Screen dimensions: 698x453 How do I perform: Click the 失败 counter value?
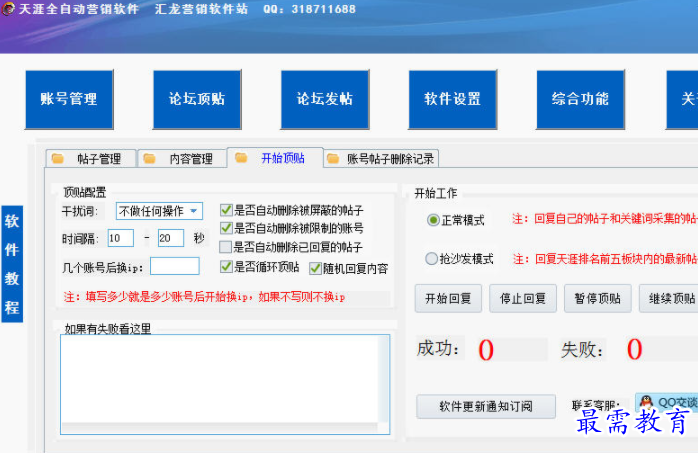point(634,349)
